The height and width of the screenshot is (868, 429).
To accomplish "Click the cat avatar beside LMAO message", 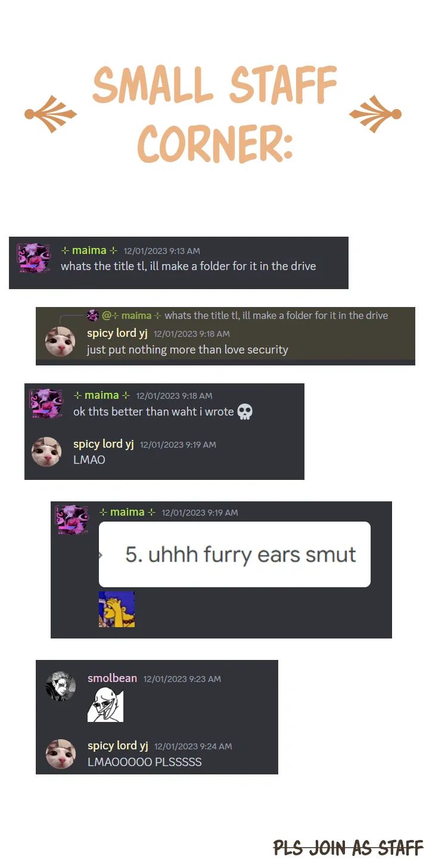I will [46, 452].
